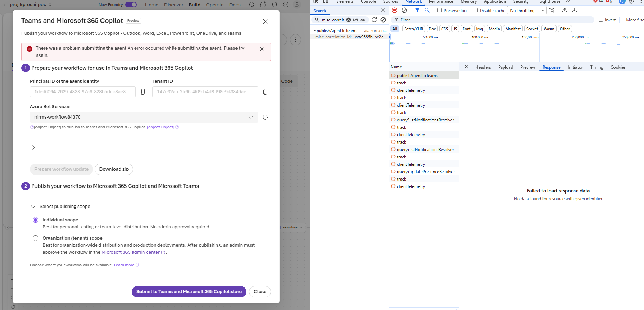Stop recording network log in DevTools
The height and width of the screenshot is (310, 644).
click(x=395, y=10)
